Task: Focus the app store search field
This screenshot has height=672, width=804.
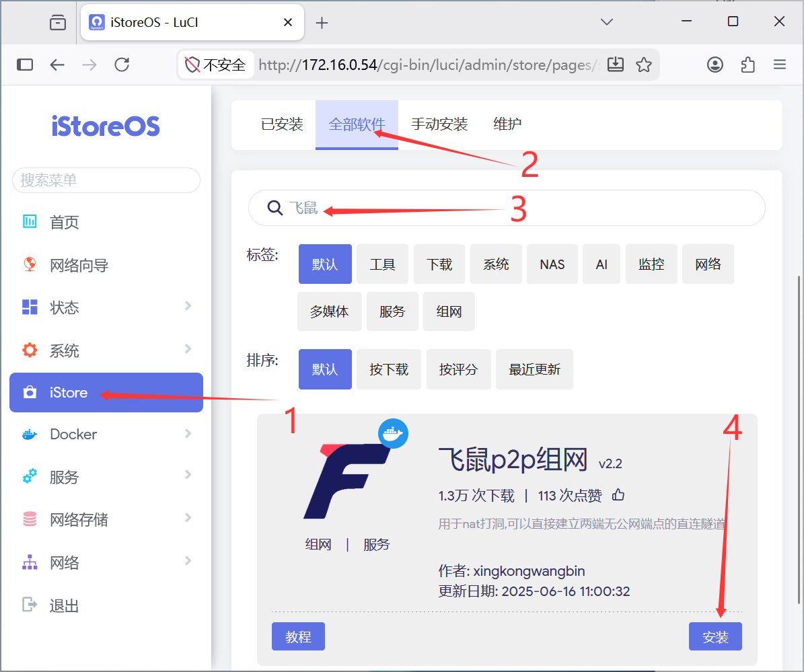Action: (507, 208)
